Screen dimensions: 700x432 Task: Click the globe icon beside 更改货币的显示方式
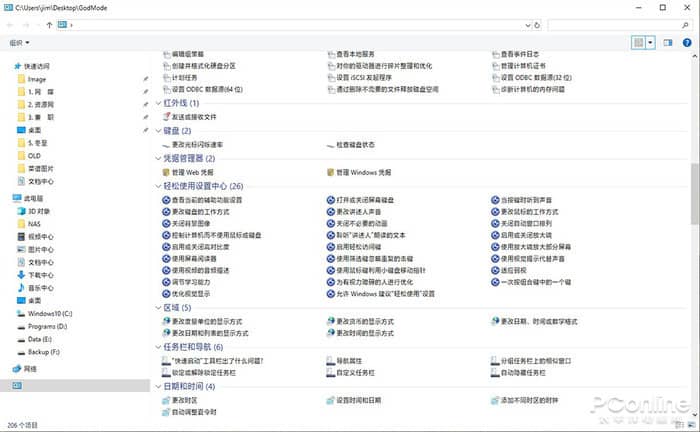coord(330,321)
